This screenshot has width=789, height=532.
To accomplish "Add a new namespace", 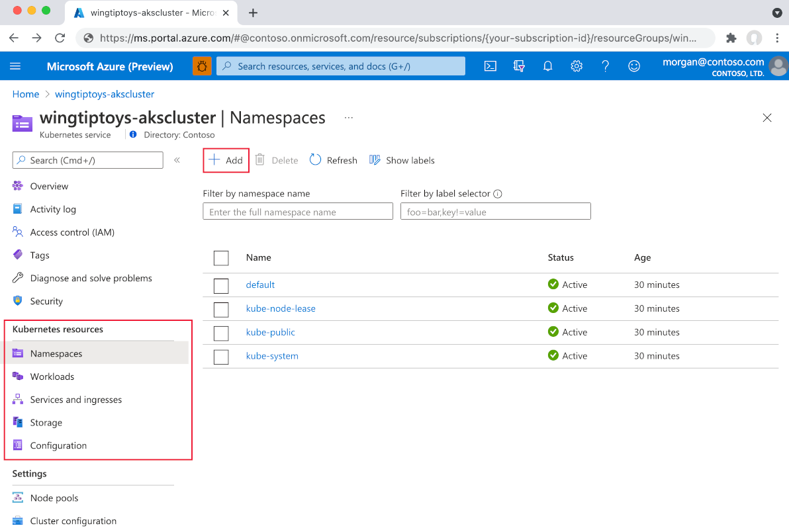I will [225, 159].
